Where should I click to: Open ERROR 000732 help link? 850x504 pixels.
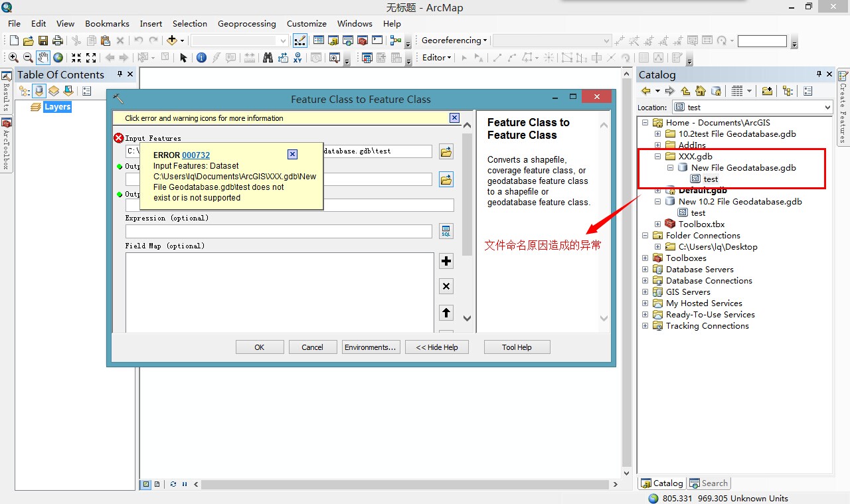196,155
